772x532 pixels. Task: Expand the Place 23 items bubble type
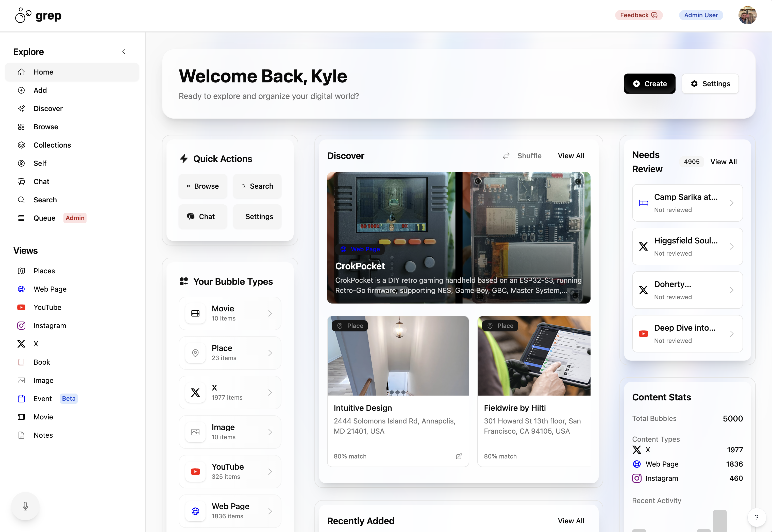(x=230, y=353)
